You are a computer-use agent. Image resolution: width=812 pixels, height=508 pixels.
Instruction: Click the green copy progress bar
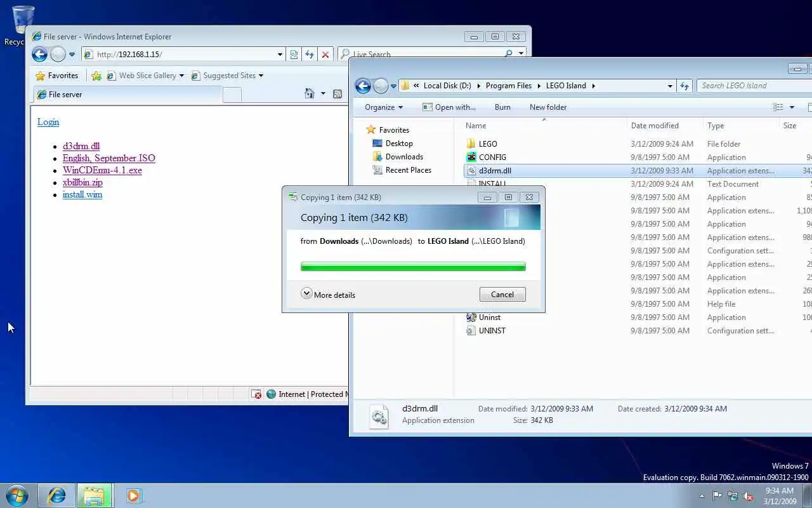coord(413,267)
